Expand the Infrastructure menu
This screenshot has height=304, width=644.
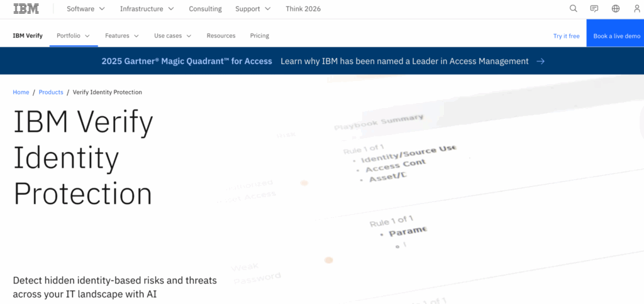[x=147, y=9]
